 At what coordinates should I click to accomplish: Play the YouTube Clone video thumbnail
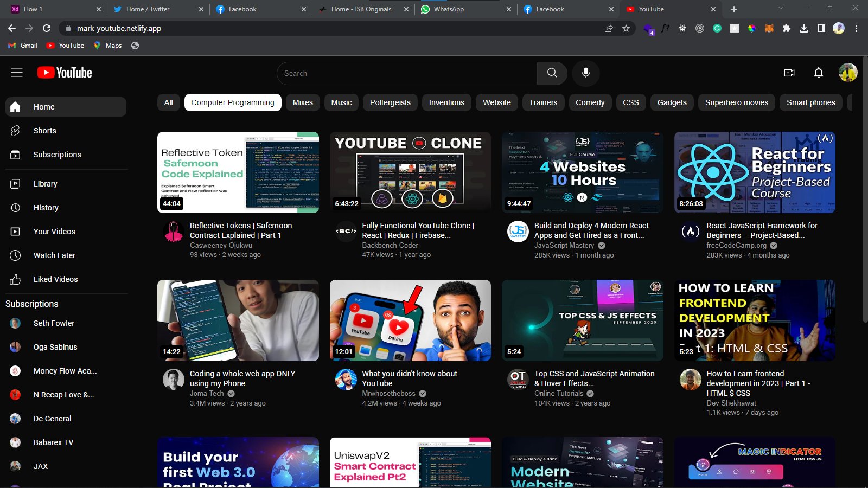[410, 172]
